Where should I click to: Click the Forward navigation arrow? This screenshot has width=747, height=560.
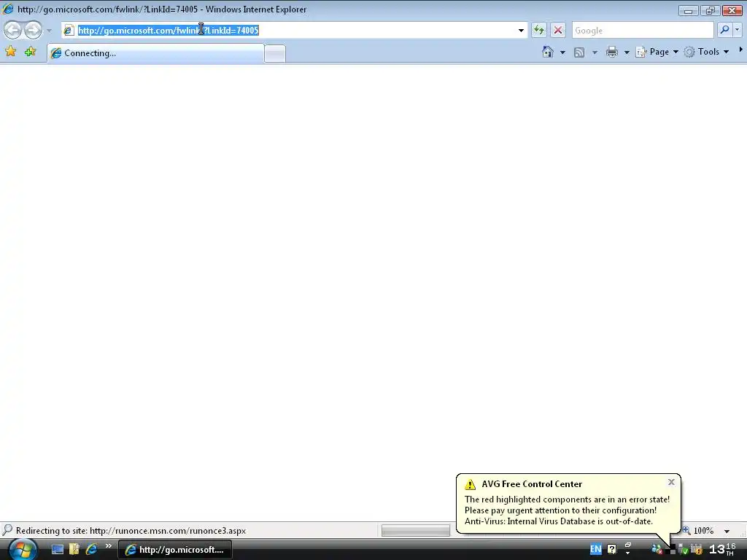tap(33, 30)
